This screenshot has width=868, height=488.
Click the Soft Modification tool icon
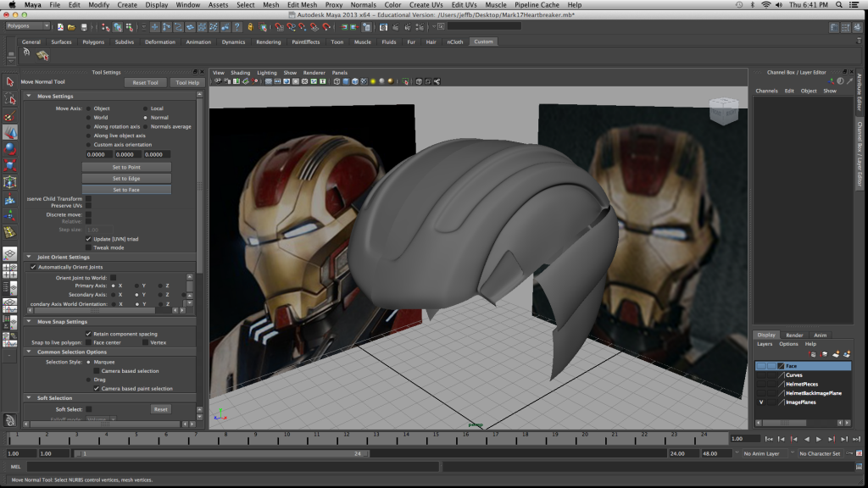click(9, 199)
